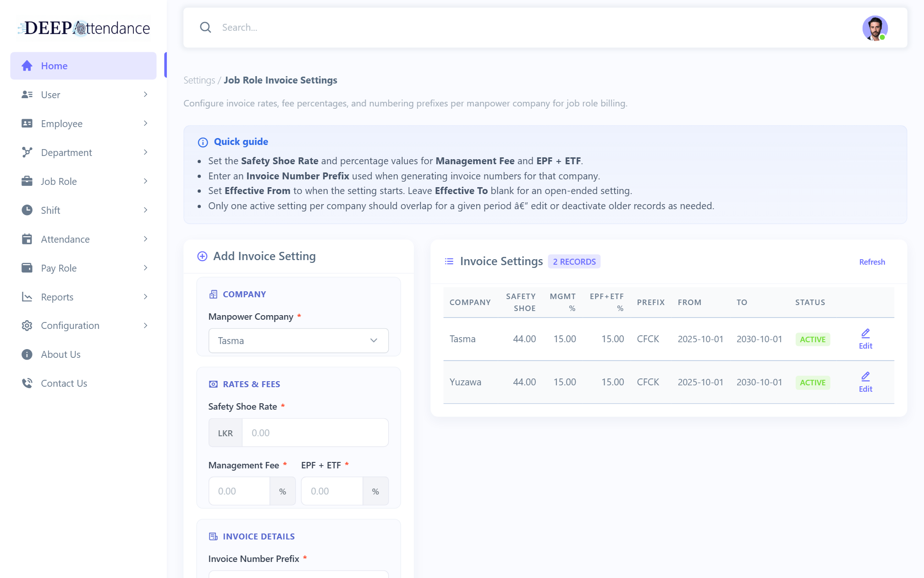This screenshot has width=924, height=578.
Task: Click the Quick guide heading
Action: pyautogui.click(x=241, y=142)
